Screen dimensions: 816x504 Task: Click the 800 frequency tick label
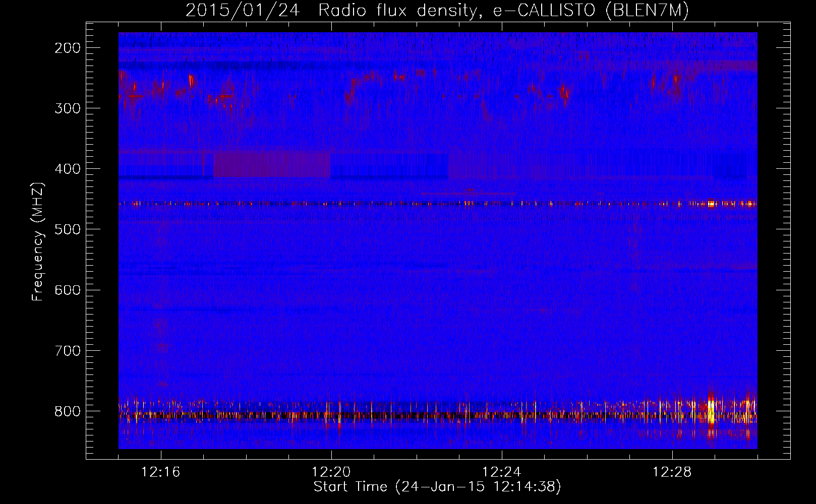pyautogui.click(x=68, y=411)
